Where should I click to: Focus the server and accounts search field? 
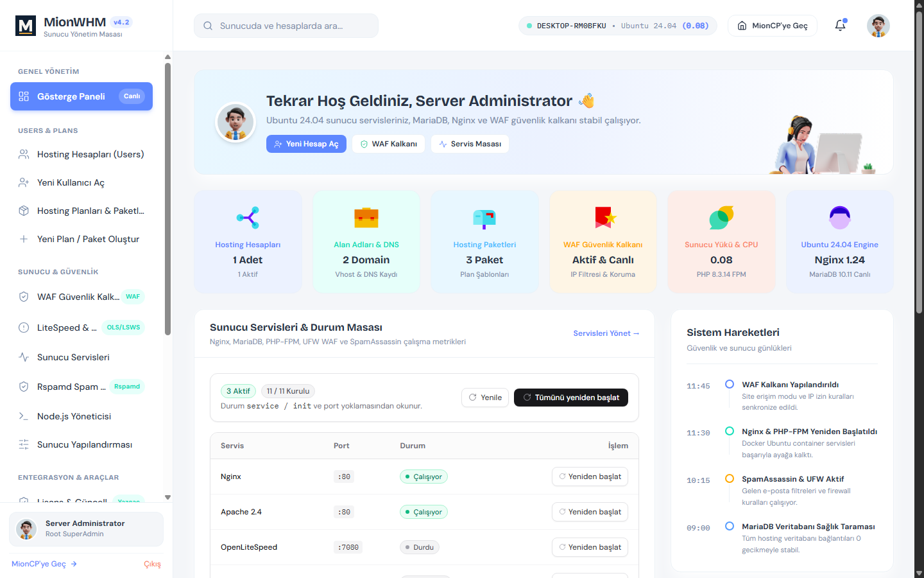286,26
